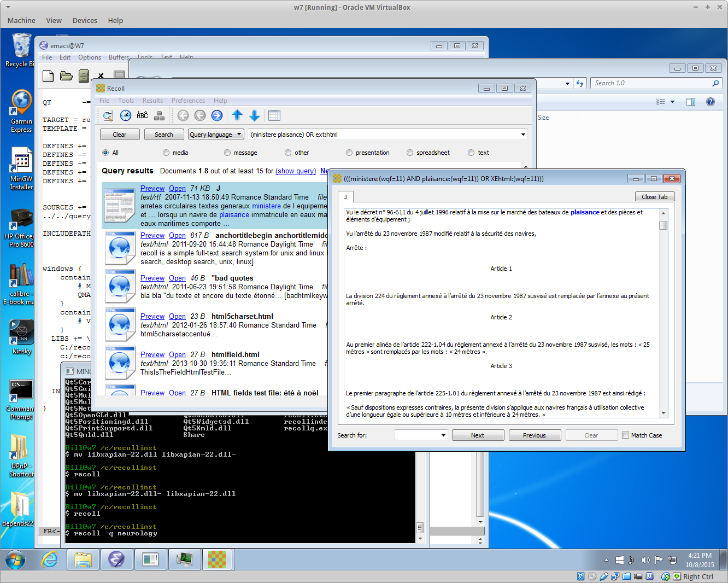Open the Tools menu in Recoll

[126, 101]
